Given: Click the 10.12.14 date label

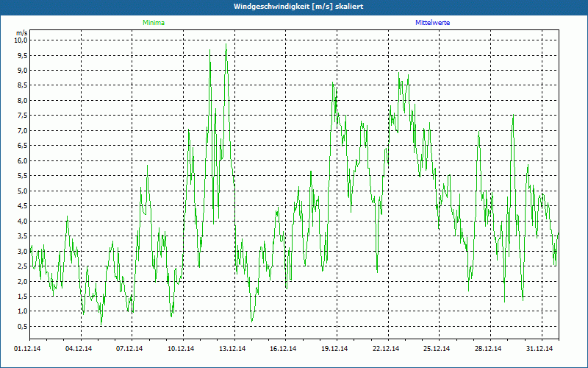Looking at the screenshot, I should 181,349.
